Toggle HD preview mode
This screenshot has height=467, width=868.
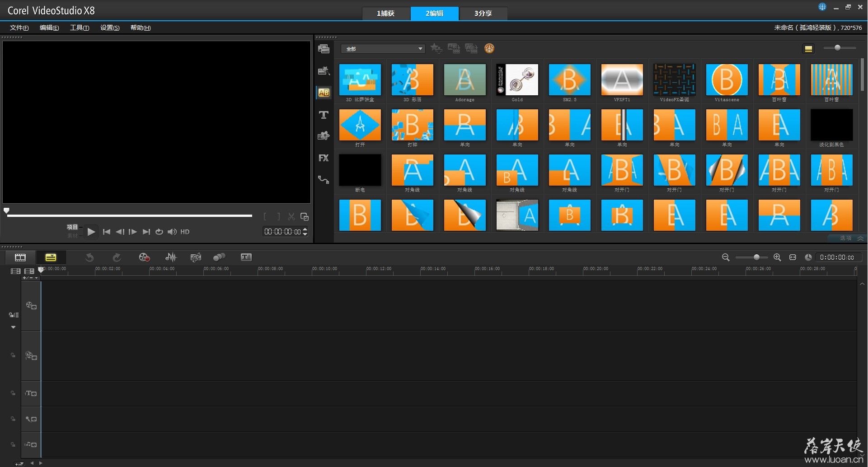(x=185, y=232)
